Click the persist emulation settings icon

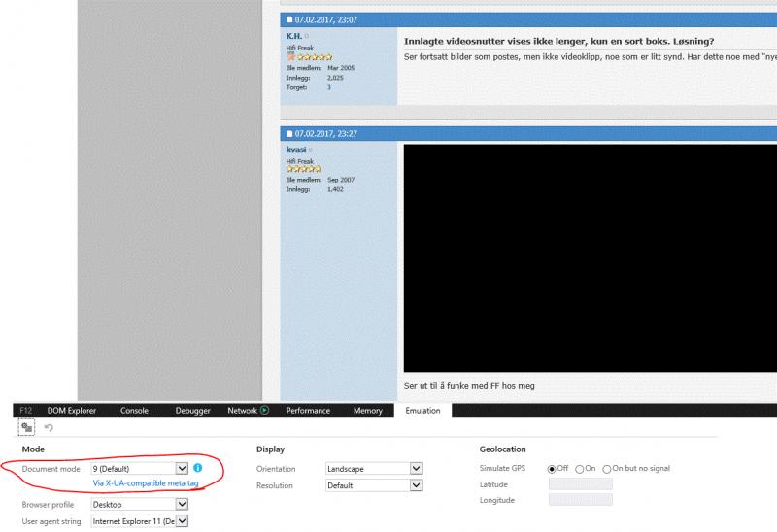point(27,427)
